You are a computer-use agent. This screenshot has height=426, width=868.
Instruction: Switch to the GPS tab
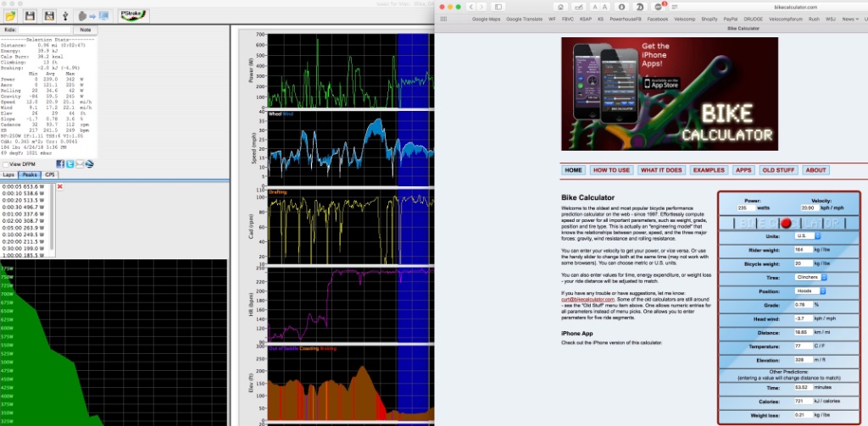pyautogui.click(x=50, y=174)
